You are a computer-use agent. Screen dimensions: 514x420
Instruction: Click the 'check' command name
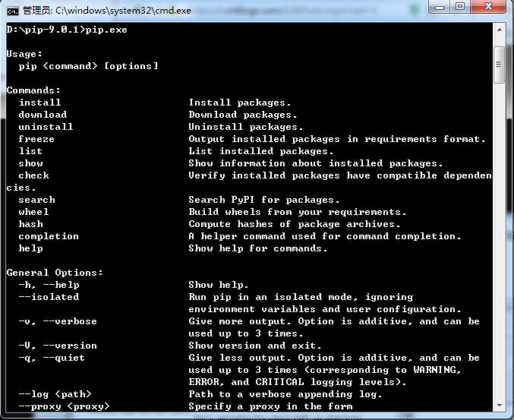coord(33,175)
